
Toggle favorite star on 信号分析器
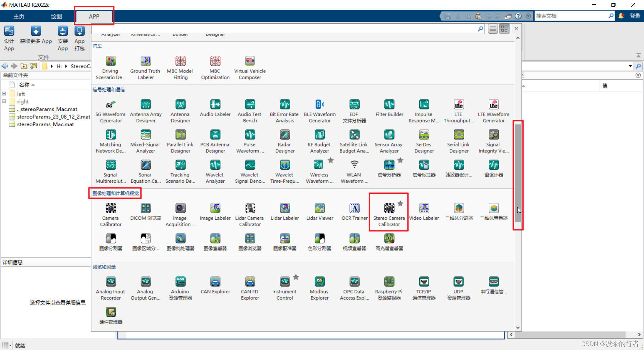tap(400, 160)
